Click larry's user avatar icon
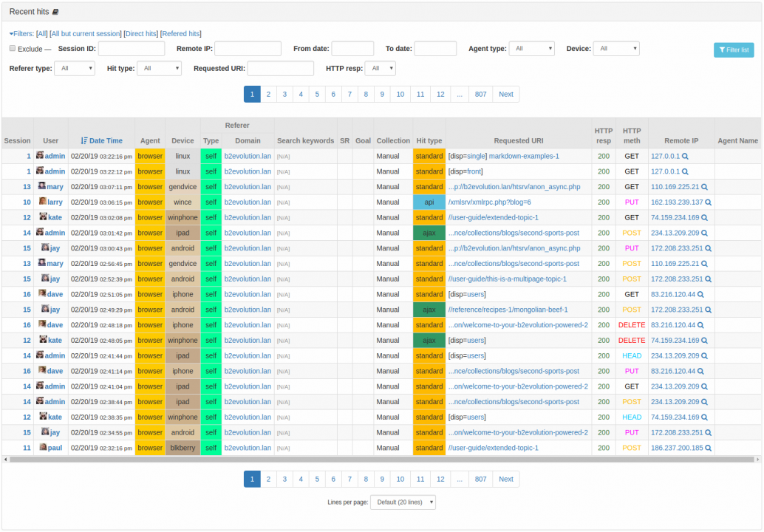This screenshot has width=764, height=532. point(43,201)
